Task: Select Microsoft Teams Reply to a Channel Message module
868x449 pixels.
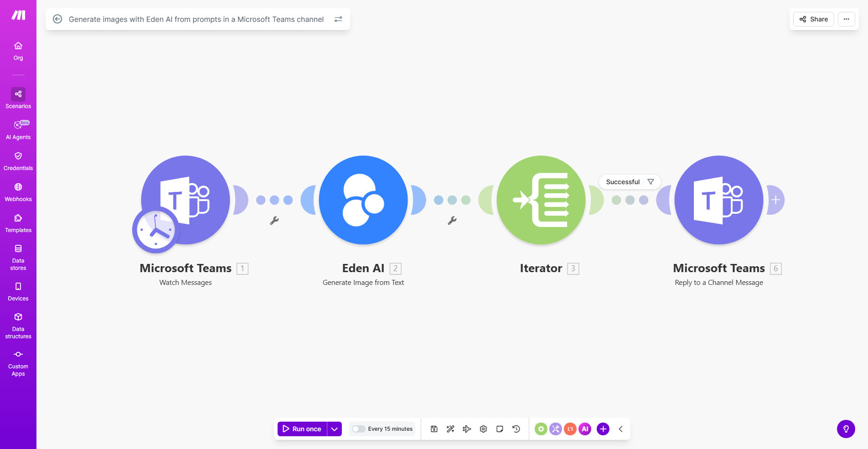Action: (719, 200)
